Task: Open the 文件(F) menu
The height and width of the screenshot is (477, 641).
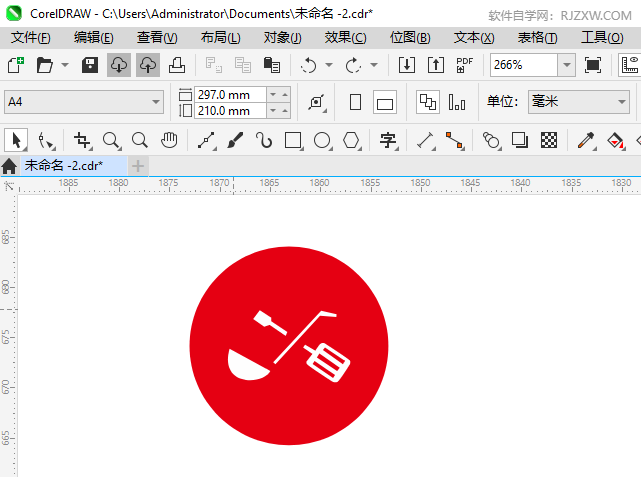Action: click(31, 38)
